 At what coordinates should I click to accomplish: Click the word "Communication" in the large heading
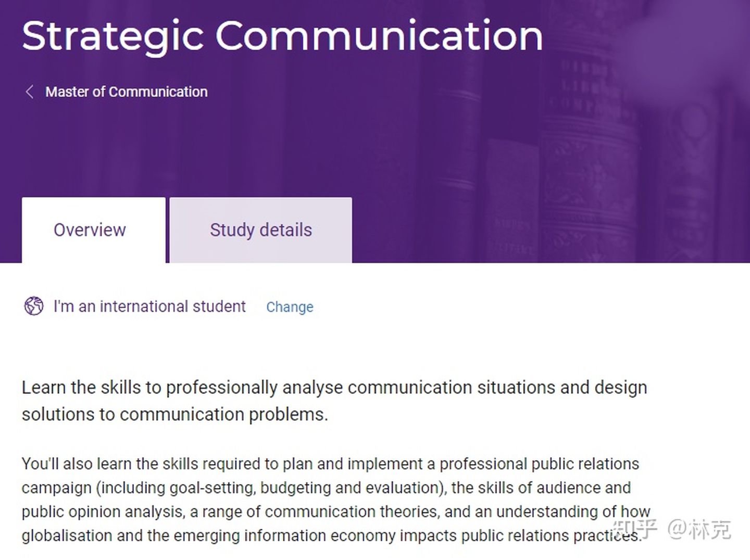(379, 35)
